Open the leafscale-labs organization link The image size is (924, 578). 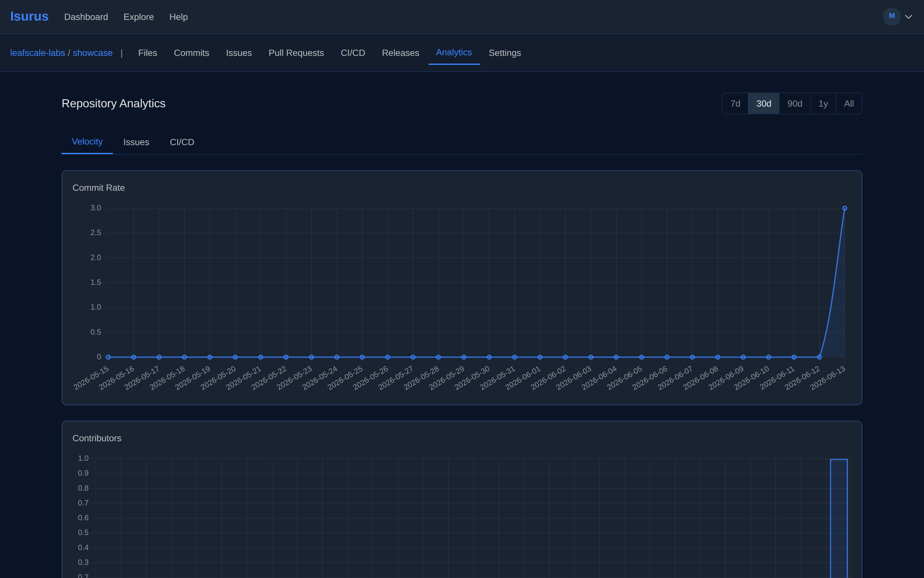[x=38, y=53]
